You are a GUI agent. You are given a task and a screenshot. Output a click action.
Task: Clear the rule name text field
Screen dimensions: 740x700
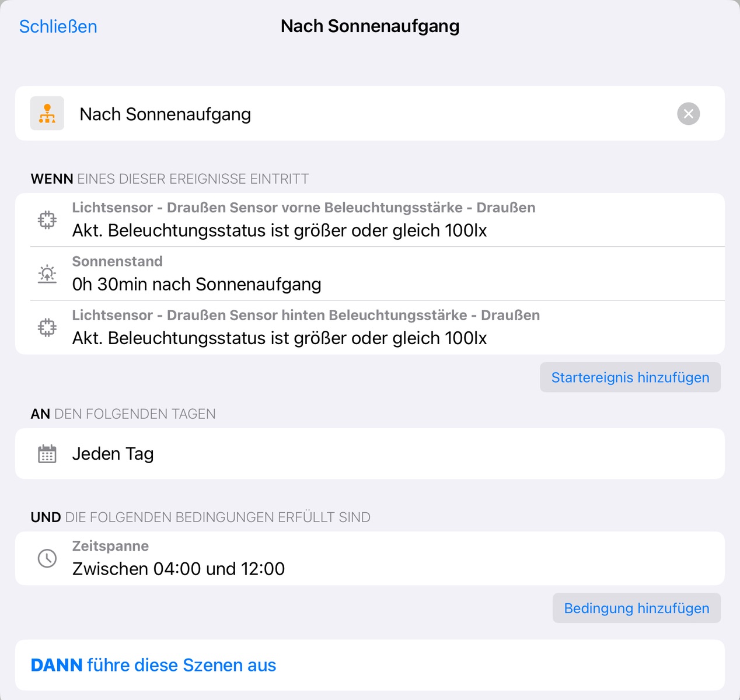688,114
